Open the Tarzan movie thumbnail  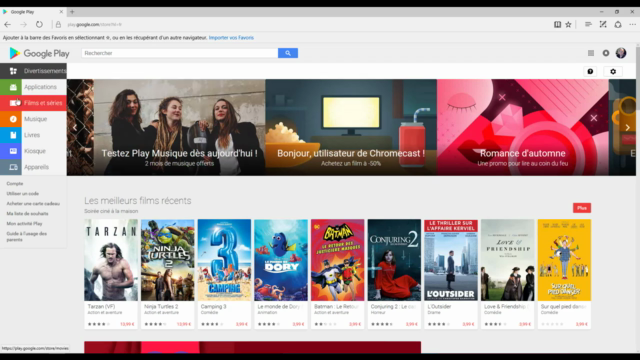tap(111, 260)
